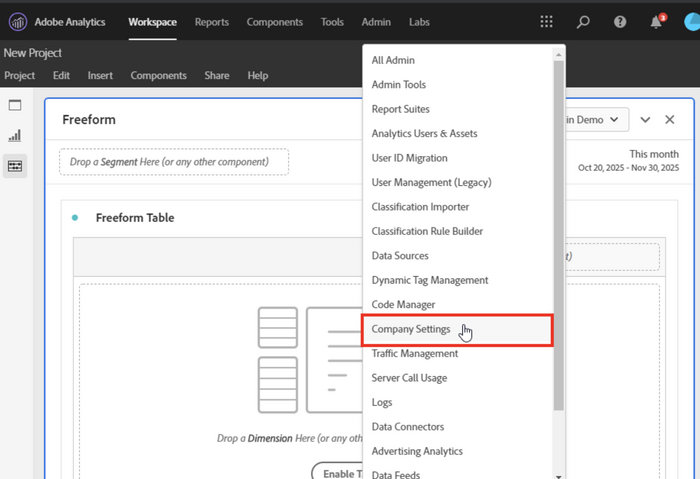Click the Drop a Dimension Here area

[x=290, y=438]
